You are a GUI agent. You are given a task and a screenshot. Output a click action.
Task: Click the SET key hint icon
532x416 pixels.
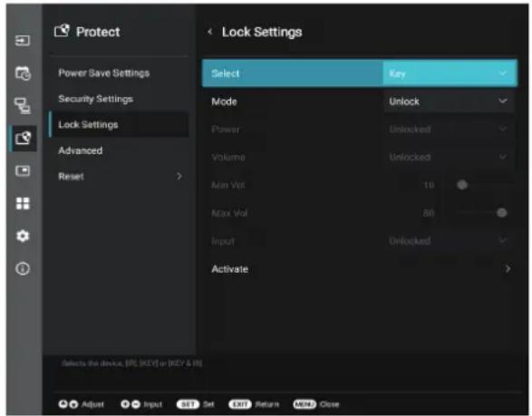188,404
